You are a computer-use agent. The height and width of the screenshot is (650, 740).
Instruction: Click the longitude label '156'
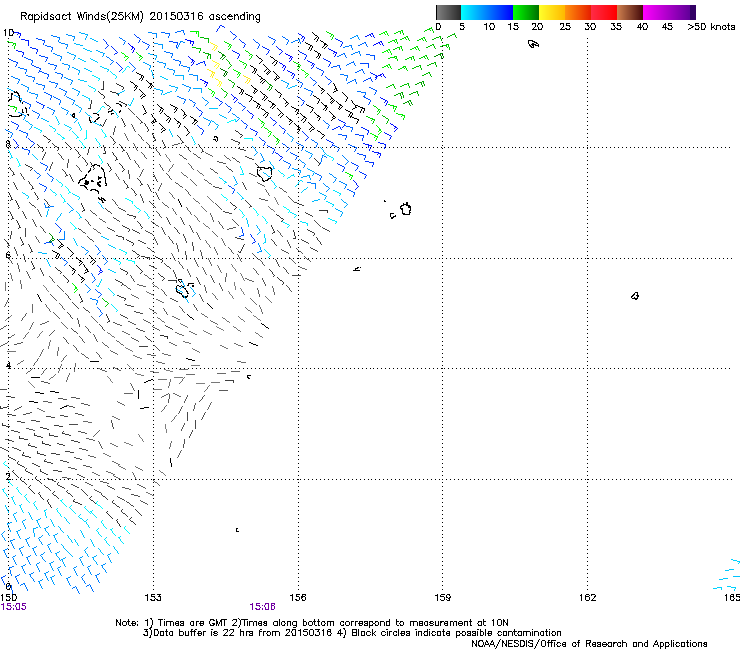pos(298,598)
